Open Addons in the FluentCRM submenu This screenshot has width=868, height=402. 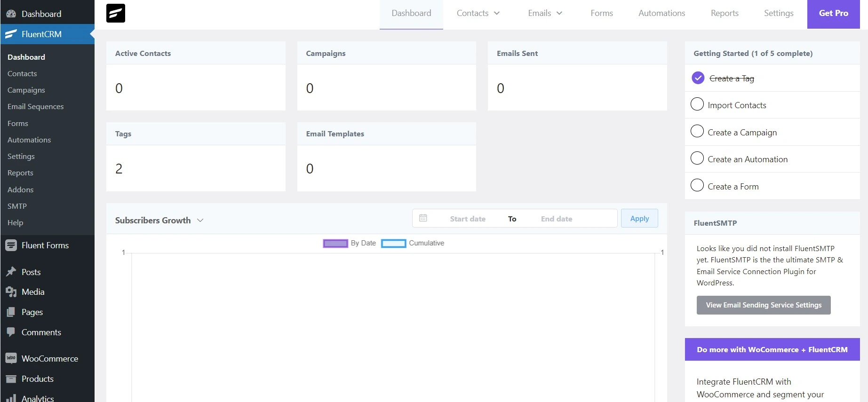click(20, 189)
